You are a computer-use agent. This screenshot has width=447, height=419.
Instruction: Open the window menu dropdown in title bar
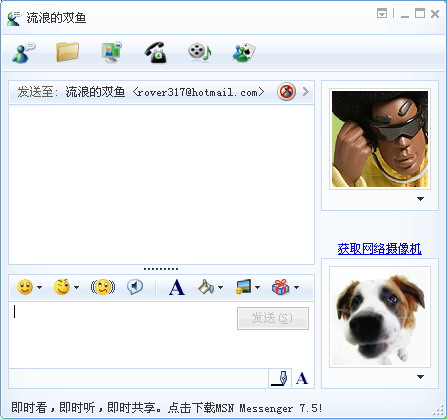pos(382,14)
